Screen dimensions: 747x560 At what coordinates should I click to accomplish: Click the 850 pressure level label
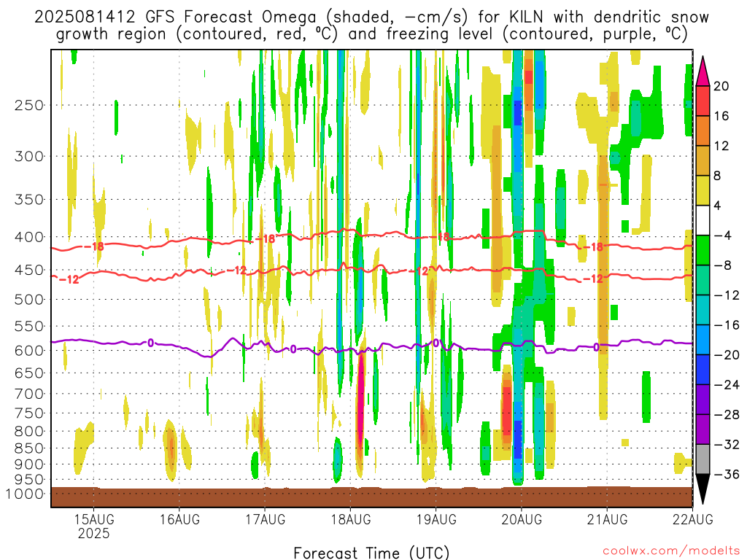click(29, 448)
